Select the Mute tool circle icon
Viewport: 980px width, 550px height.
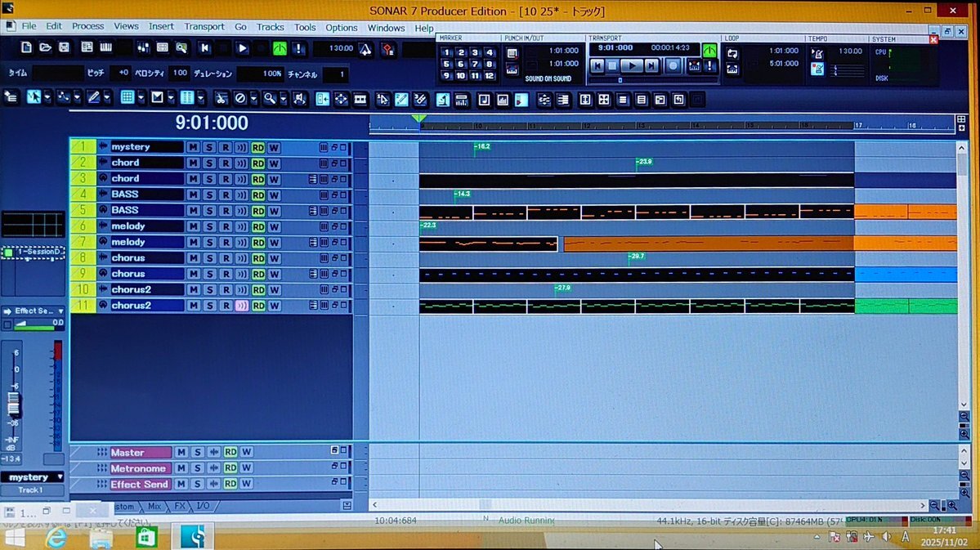[239, 98]
